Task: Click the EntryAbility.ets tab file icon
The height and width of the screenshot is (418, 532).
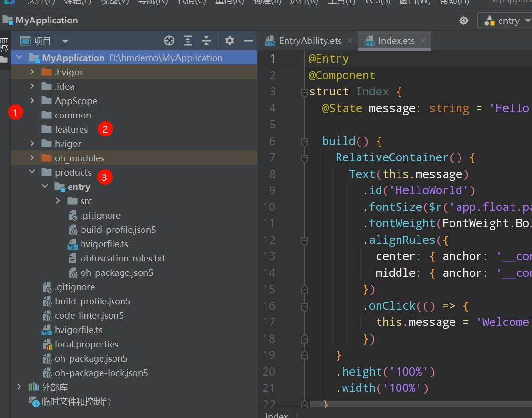Action: click(x=270, y=41)
